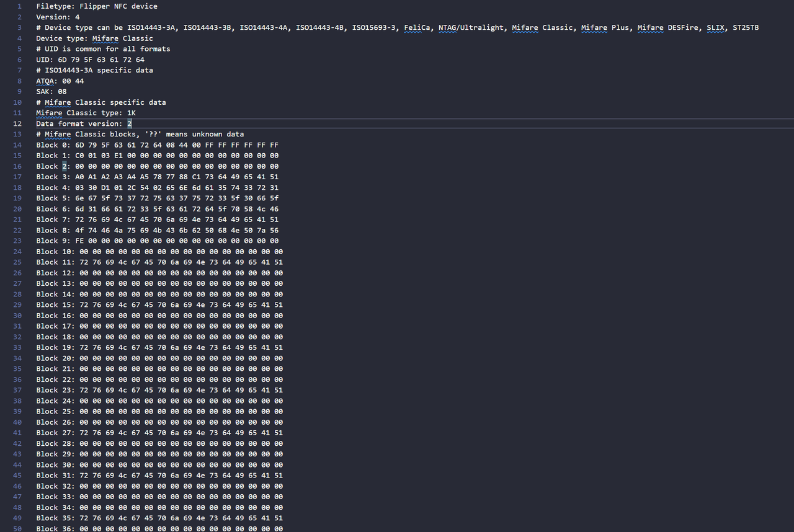
Task: Click the '# UID is common for all formats' comment
Action: pyautogui.click(x=103, y=49)
